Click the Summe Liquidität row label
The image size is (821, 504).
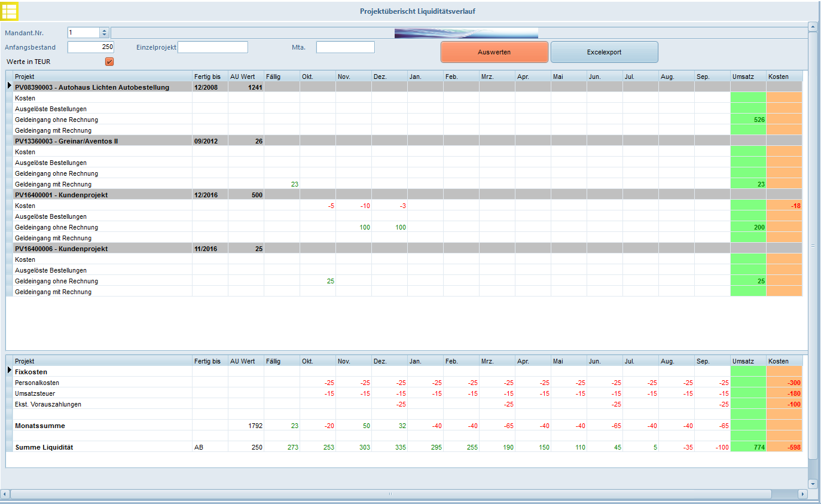click(x=45, y=447)
